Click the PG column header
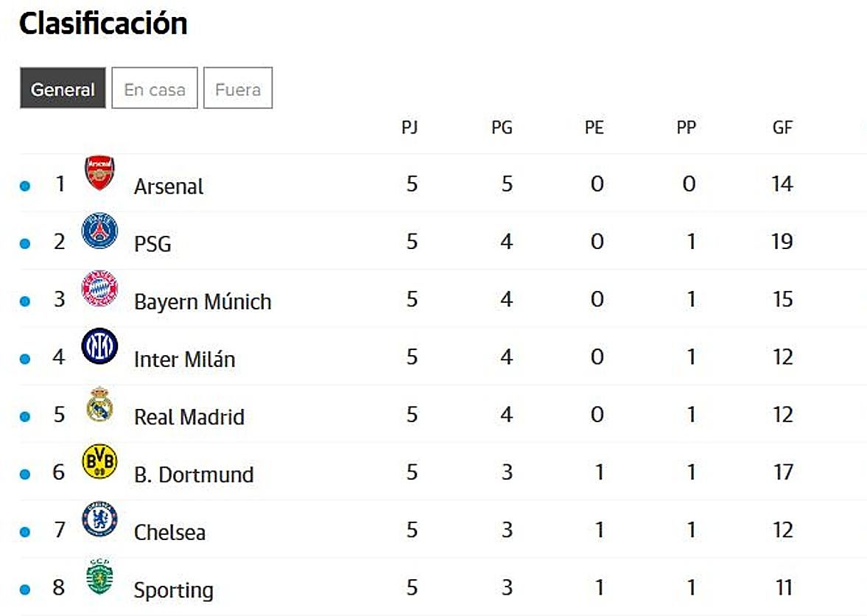This screenshot has width=867, height=616. pyautogui.click(x=502, y=127)
